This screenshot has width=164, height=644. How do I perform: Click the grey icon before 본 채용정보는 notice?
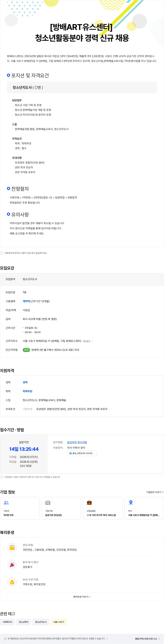[5, 639]
